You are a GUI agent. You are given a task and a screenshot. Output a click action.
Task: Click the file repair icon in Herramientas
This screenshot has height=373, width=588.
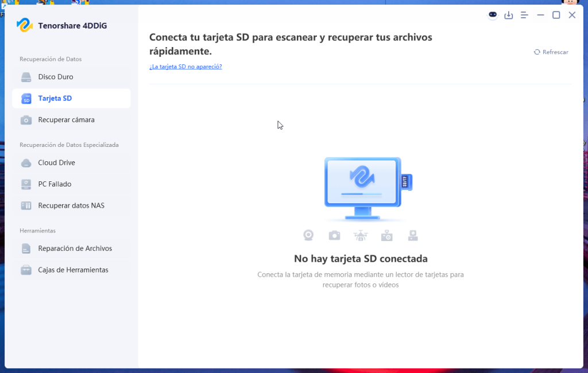point(26,249)
